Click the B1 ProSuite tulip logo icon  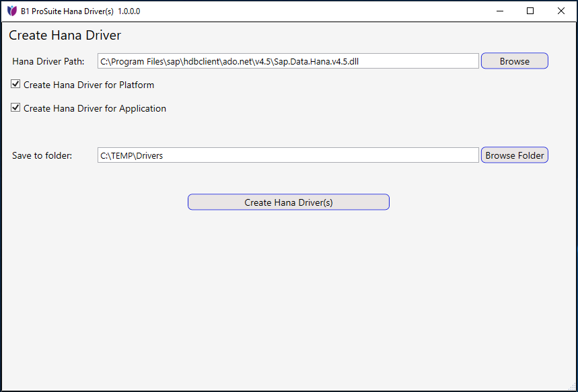click(x=11, y=11)
